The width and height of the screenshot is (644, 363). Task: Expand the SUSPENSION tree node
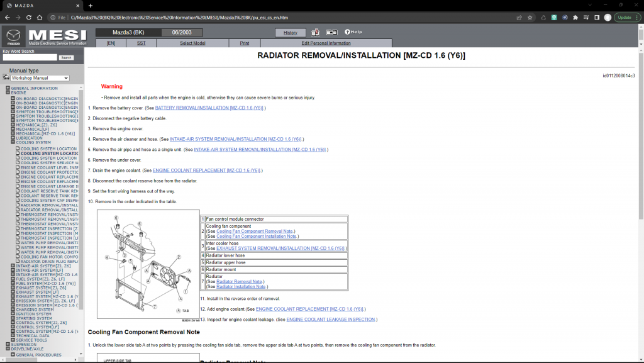pyautogui.click(x=8, y=344)
